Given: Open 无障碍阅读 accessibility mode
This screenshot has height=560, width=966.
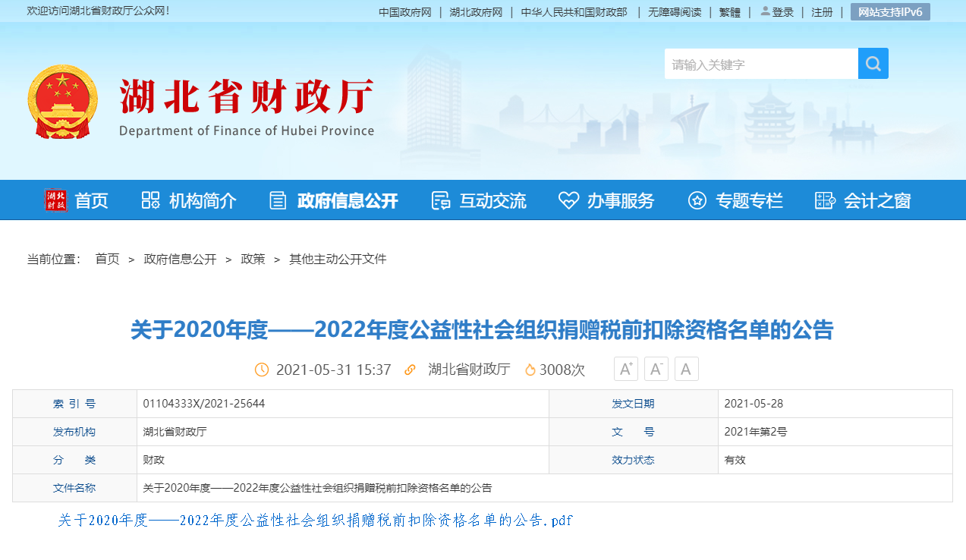Looking at the screenshot, I should (x=675, y=12).
